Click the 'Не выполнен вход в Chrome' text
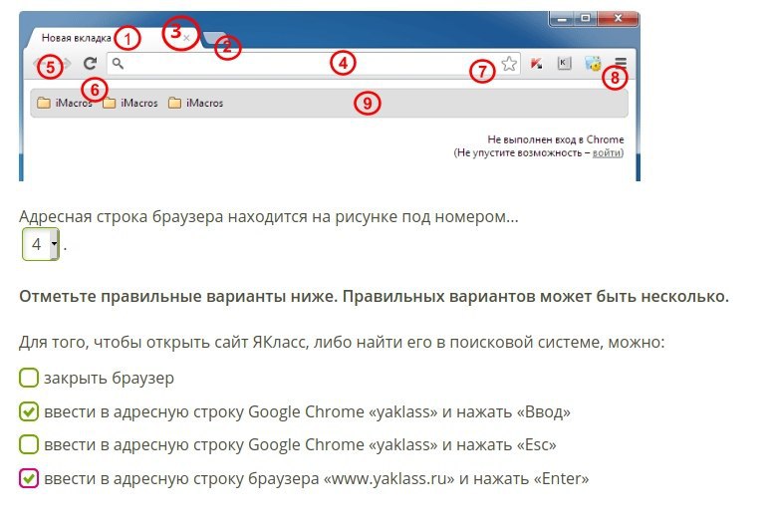Image resolution: width=772 pixels, height=532 pixels. point(556,139)
